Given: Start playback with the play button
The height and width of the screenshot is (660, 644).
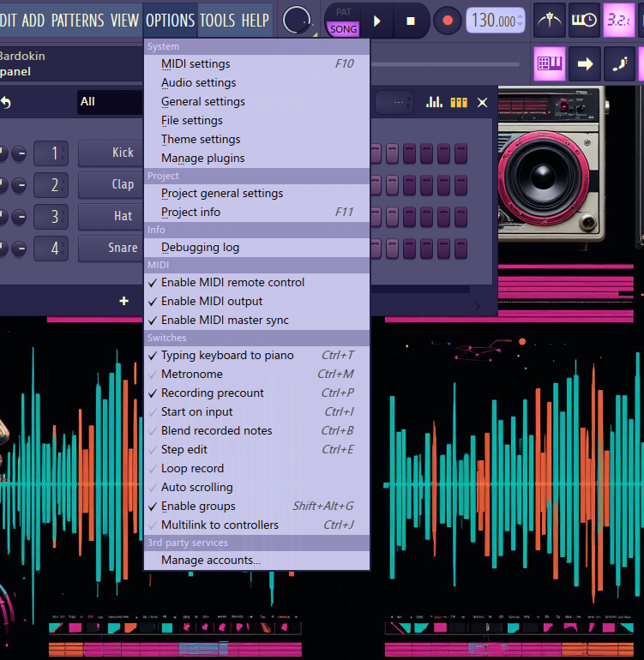Looking at the screenshot, I should [x=377, y=21].
